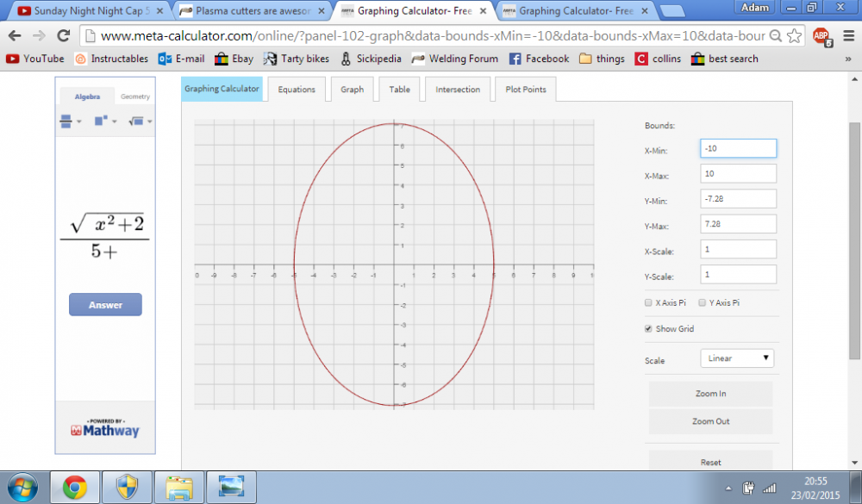Image resolution: width=862 pixels, height=504 pixels.
Task: Click the Adblock Plus extension icon
Action: 821,36
